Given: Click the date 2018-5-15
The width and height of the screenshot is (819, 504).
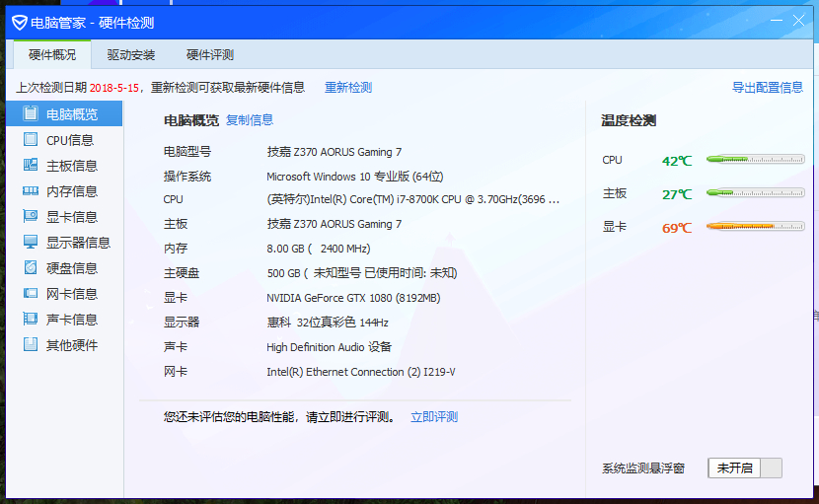Looking at the screenshot, I should [x=114, y=88].
